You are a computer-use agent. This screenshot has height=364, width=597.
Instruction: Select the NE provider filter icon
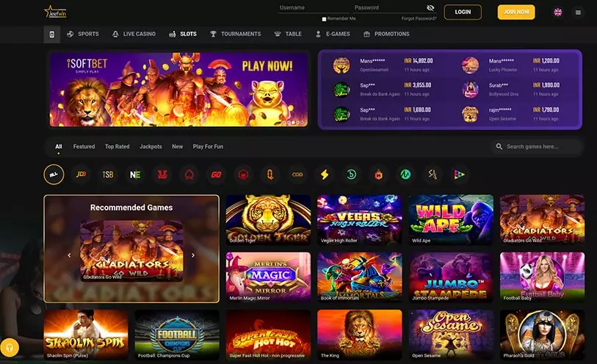[135, 174]
